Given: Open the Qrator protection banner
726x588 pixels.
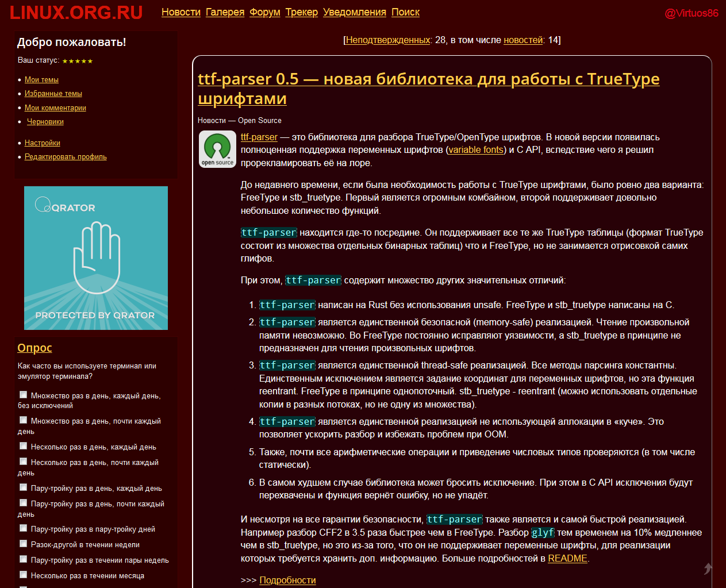Looking at the screenshot, I should click(x=96, y=258).
